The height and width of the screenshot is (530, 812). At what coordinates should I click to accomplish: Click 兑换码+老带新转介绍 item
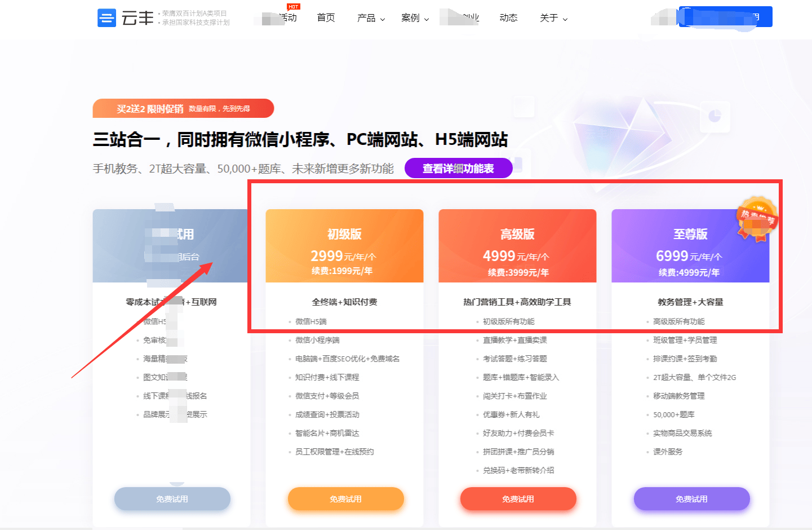point(518,470)
